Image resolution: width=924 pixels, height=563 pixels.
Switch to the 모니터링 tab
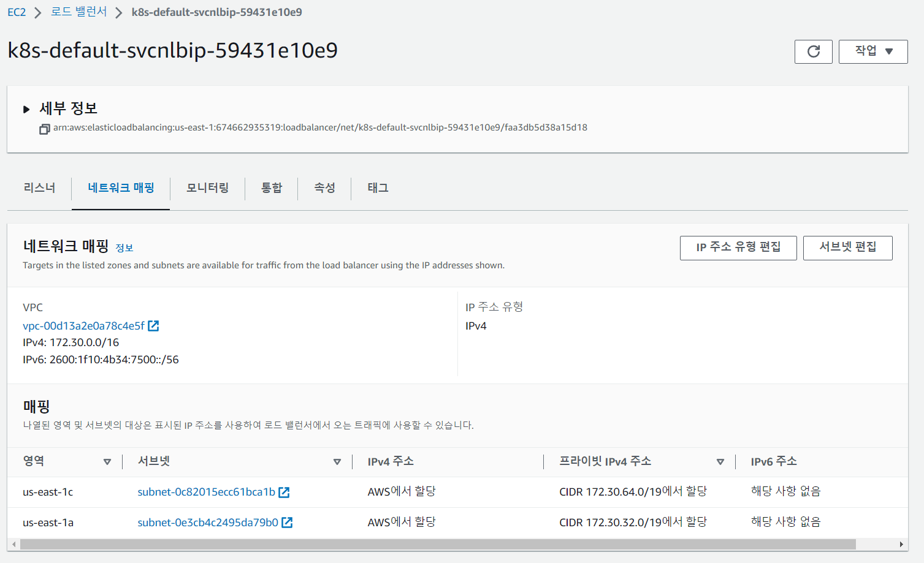pyautogui.click(x=207, y=188)
